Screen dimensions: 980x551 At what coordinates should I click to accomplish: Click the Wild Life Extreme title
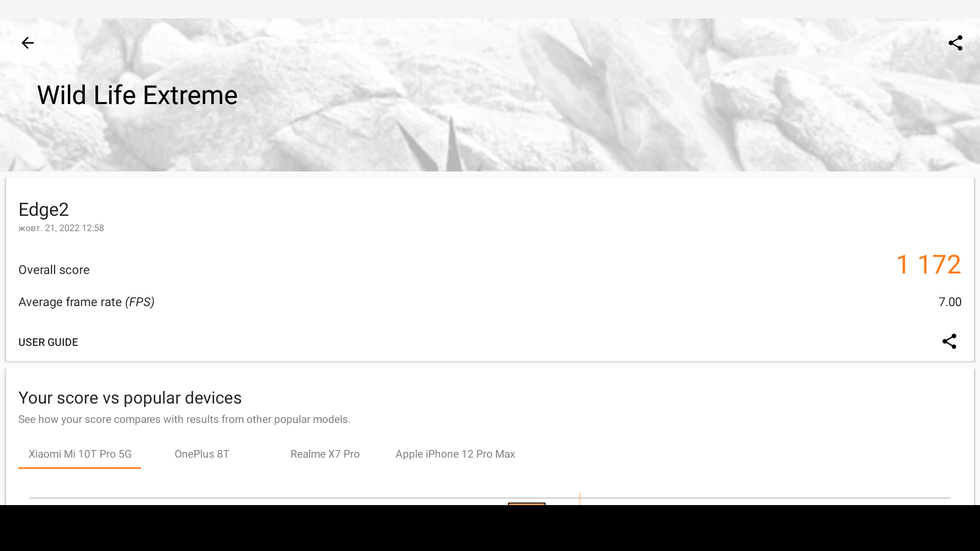point(137,95)
